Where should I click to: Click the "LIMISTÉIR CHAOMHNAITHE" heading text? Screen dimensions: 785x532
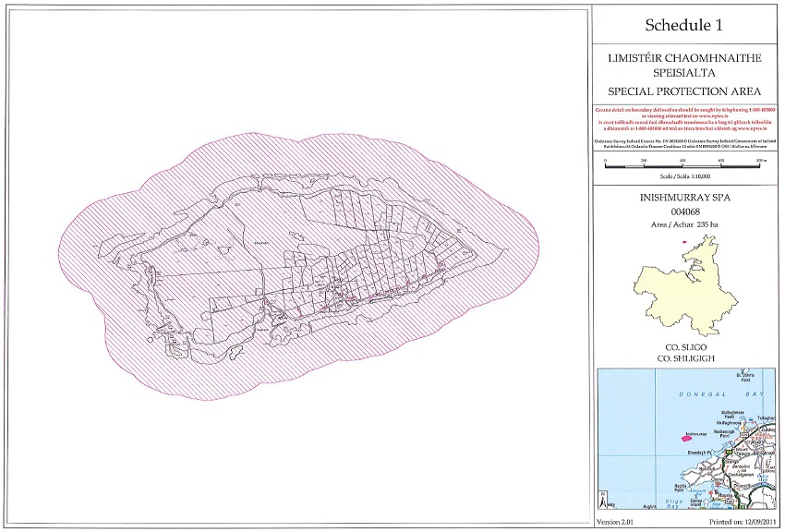tap(684, 58)
